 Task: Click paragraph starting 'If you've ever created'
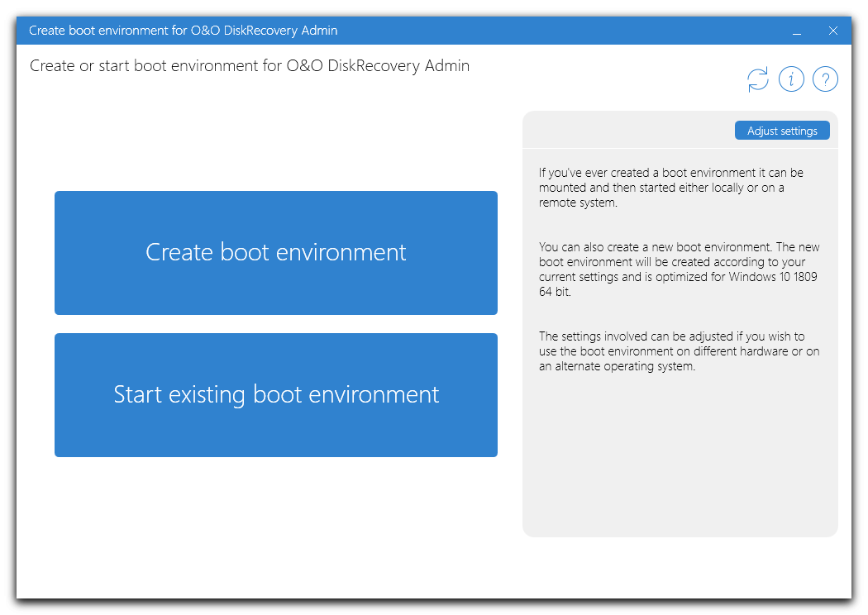point(671,188)
